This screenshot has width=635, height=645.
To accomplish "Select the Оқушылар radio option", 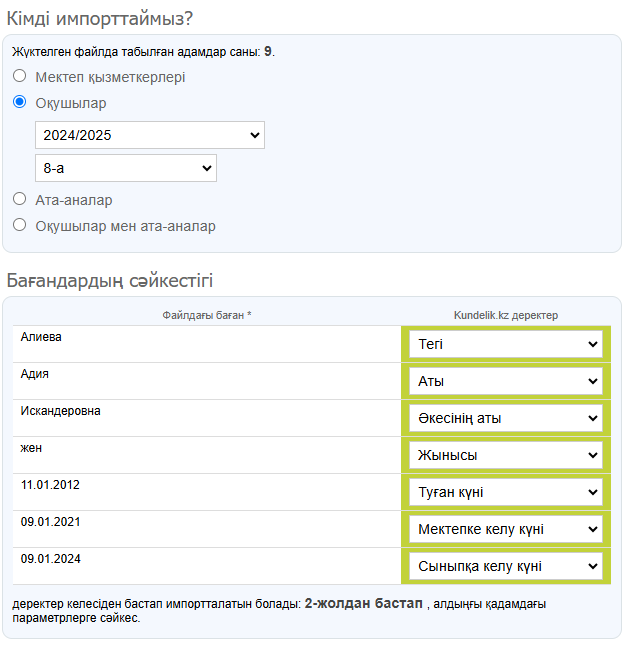I will [x=19, y=102].
